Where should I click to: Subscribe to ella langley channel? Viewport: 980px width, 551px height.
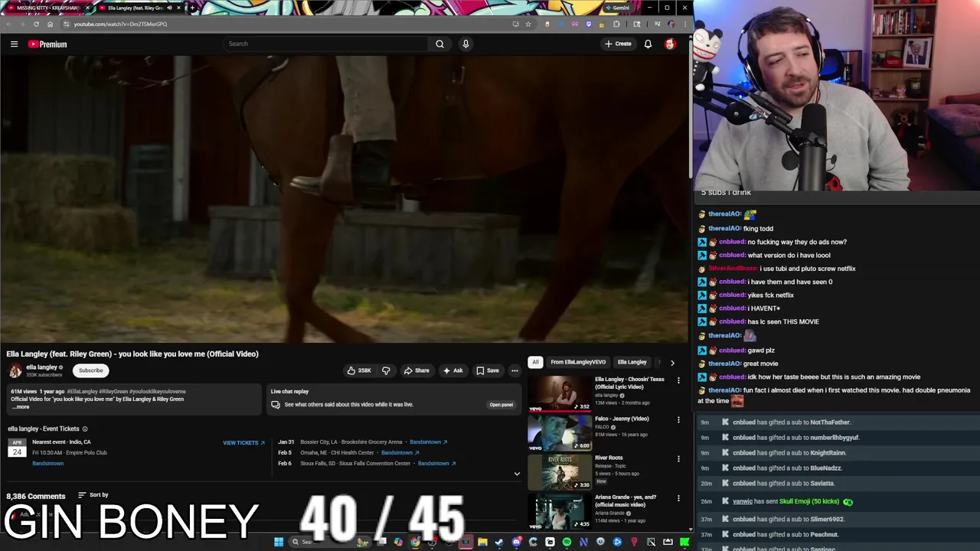coord(90,370)
